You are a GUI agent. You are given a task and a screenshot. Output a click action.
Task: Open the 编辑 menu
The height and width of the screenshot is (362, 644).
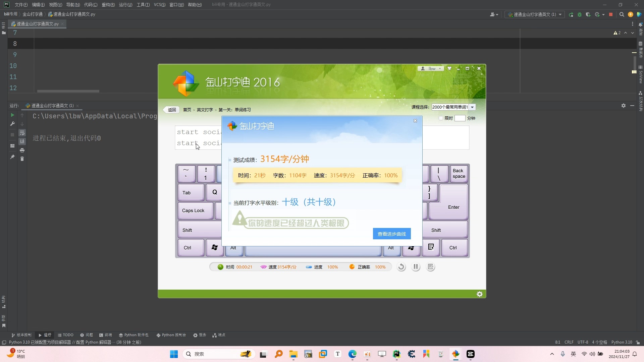pyautogui.click(x=38, y=5)
